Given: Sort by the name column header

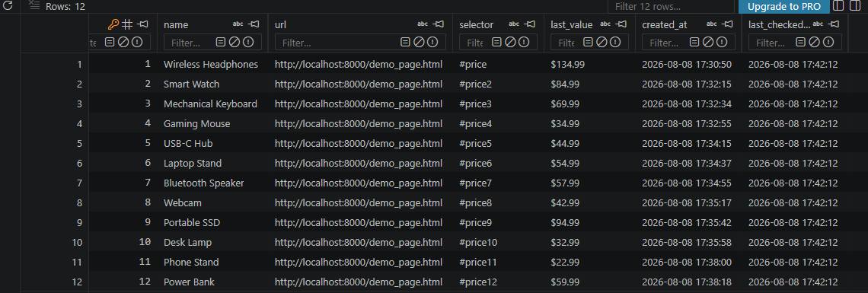Looking at the screenshot, I should [x=176, y=25].
